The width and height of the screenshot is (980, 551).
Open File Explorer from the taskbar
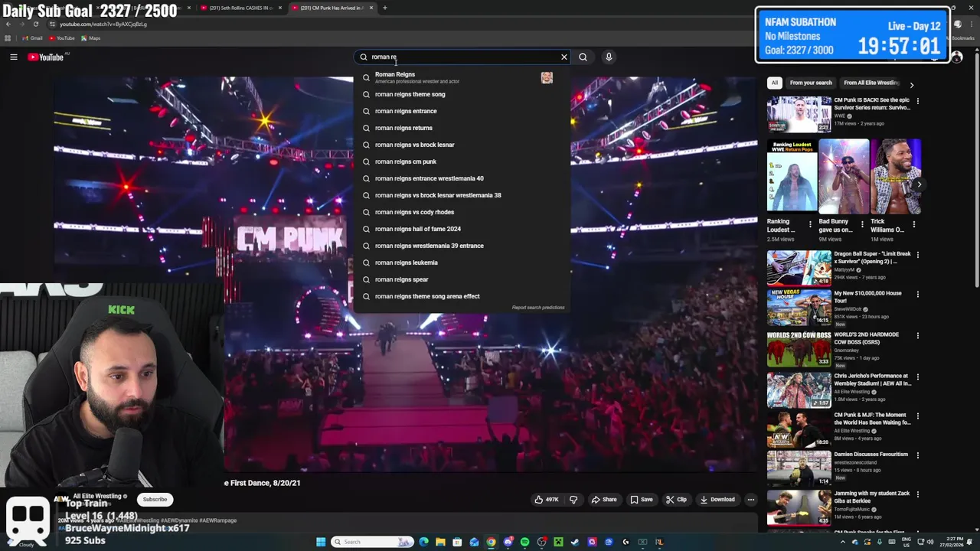pyautogui.click(x=440, y=542)
